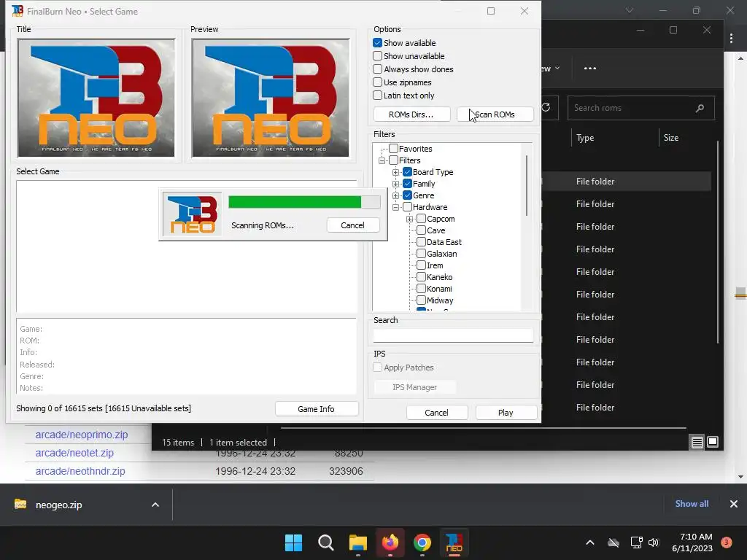This screenshot has width=747, height=560.
Task: Click ROMs Dirs button
Action: click(x=411, y=114)
